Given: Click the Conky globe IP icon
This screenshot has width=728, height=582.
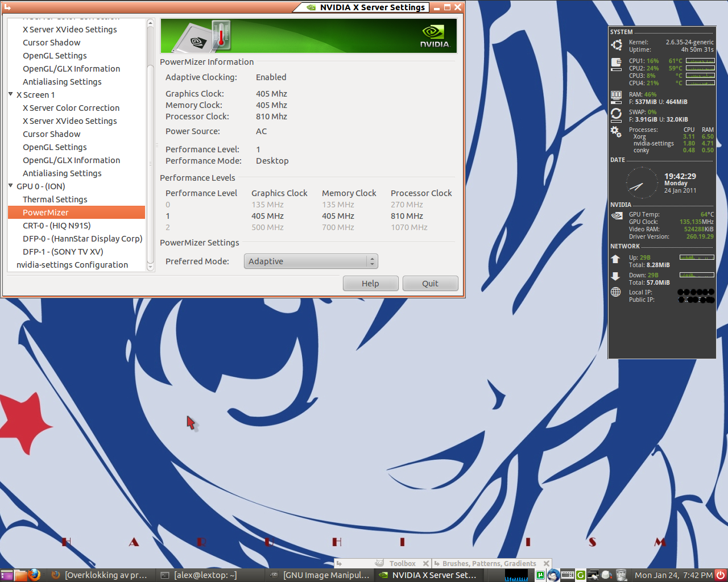Looking at the screenshot, I should point(616,292).
